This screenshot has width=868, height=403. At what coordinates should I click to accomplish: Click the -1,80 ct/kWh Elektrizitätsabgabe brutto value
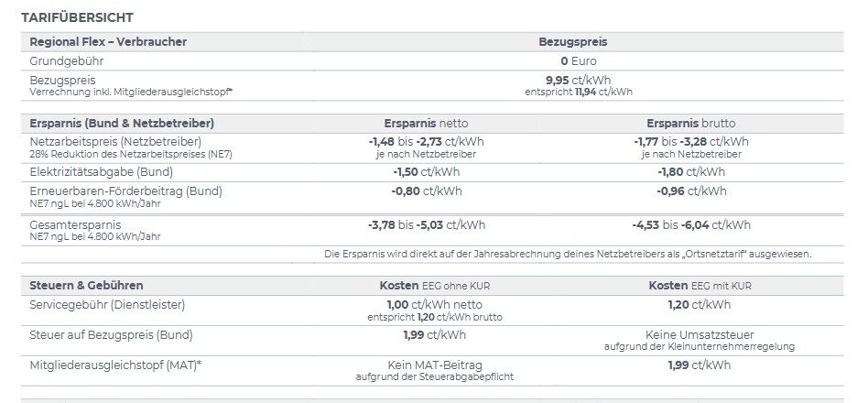(x=690, y=171)
